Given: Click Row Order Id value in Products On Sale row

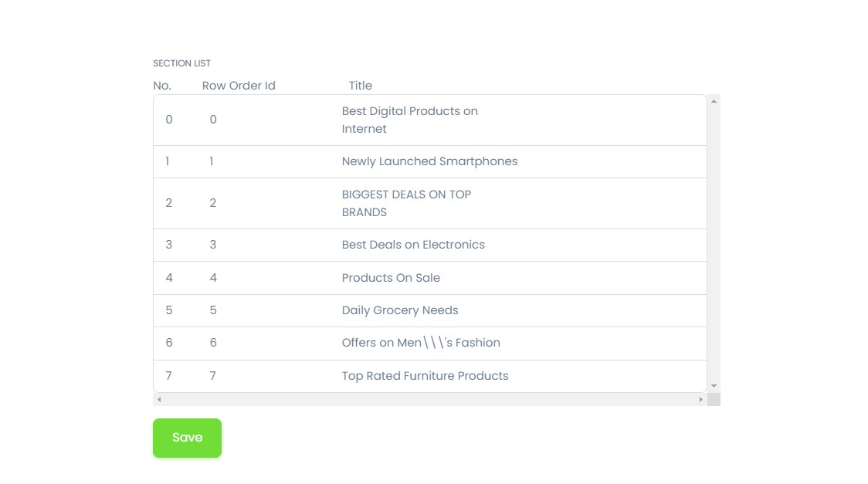Looking at the screenshot, I should pos(213,278).
